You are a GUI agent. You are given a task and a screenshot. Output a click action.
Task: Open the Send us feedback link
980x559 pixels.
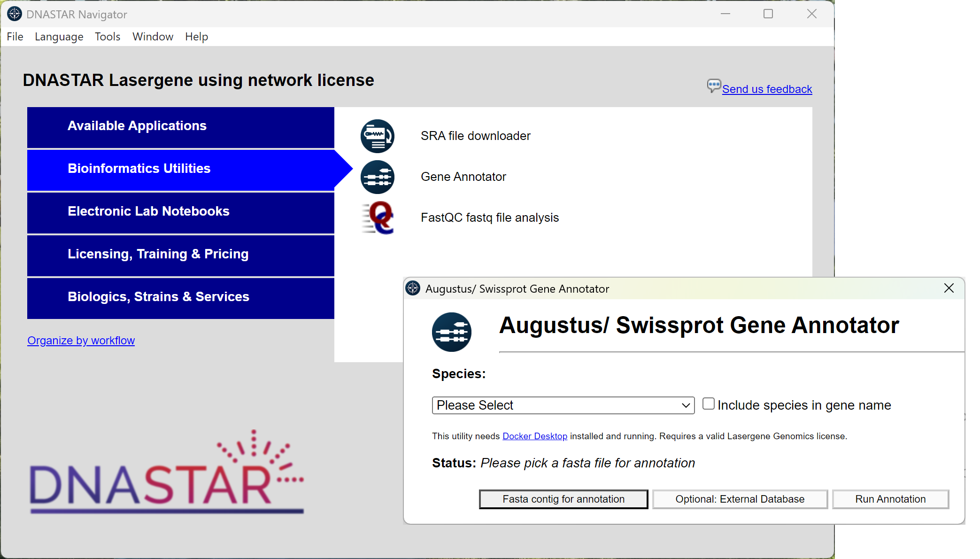(x=767, y=89)
